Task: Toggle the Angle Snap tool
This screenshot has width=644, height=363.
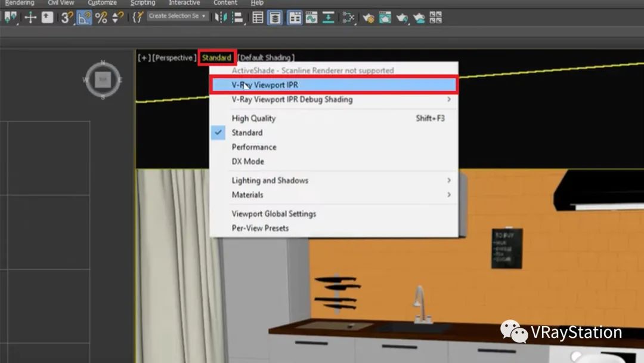Action: (84, 17)
